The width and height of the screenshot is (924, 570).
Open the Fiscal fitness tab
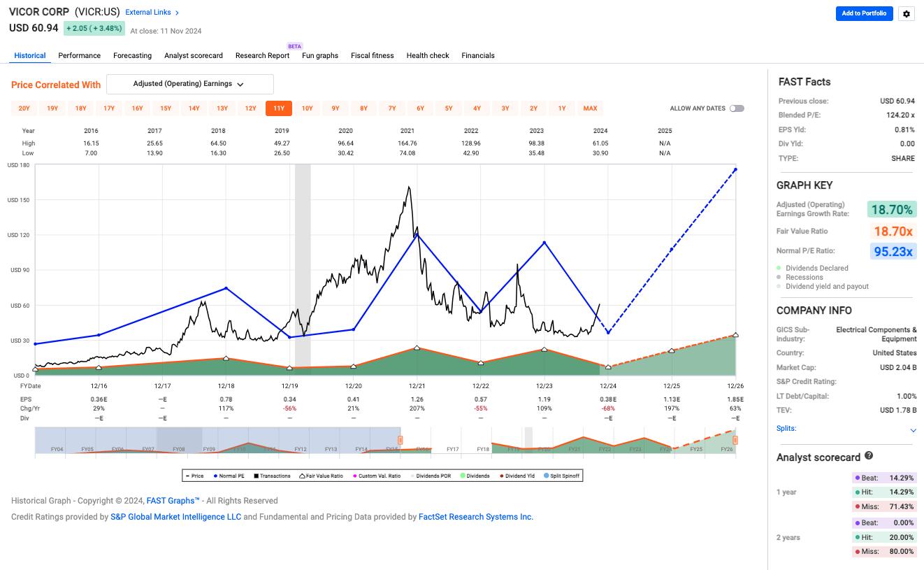pyautogui.click(x=373, y=55)
